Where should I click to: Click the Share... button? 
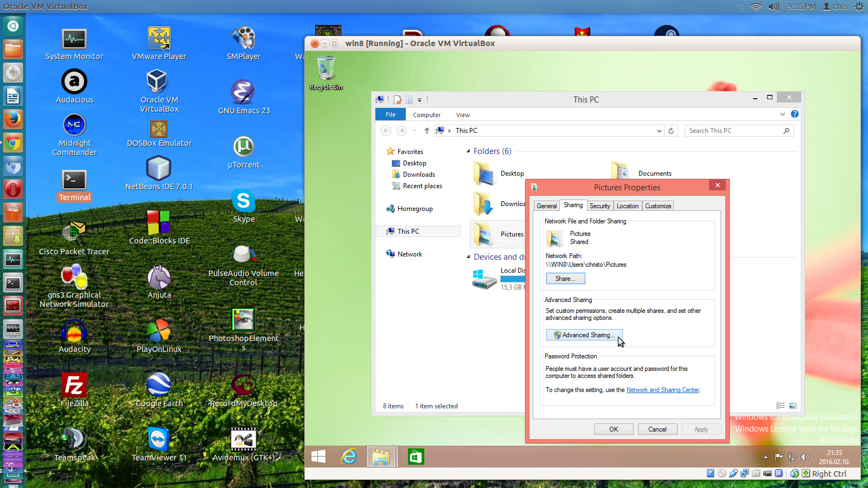566,279
